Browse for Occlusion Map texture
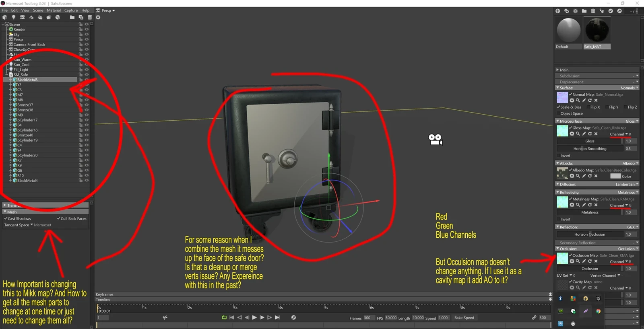This screenshot has height=329, width=644. tap(578, 261)
